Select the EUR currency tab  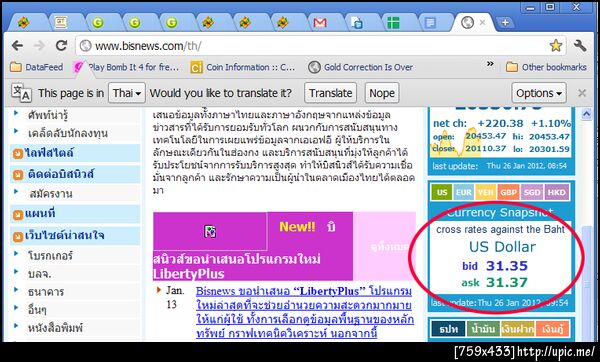(x=464, y=192)
